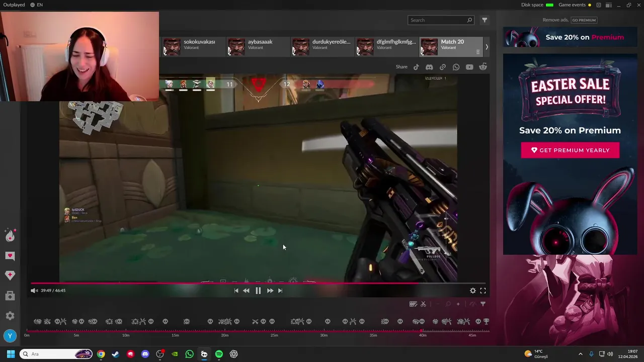Open player settings gear
644x362 pixels.
[x=473, y=291]
